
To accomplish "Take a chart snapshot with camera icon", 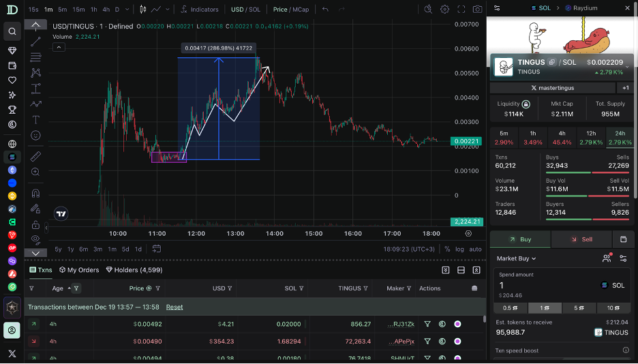I will click(x=477, y=10).
